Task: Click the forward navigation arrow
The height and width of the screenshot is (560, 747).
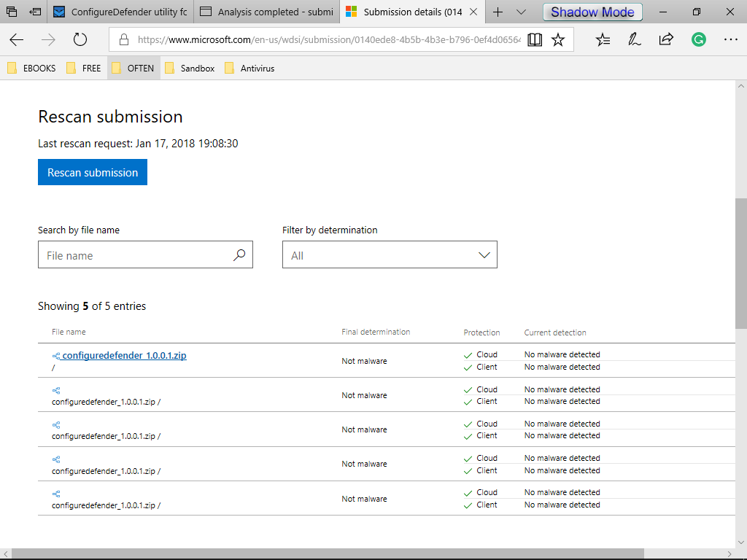Action: click(x=48, y=40)
